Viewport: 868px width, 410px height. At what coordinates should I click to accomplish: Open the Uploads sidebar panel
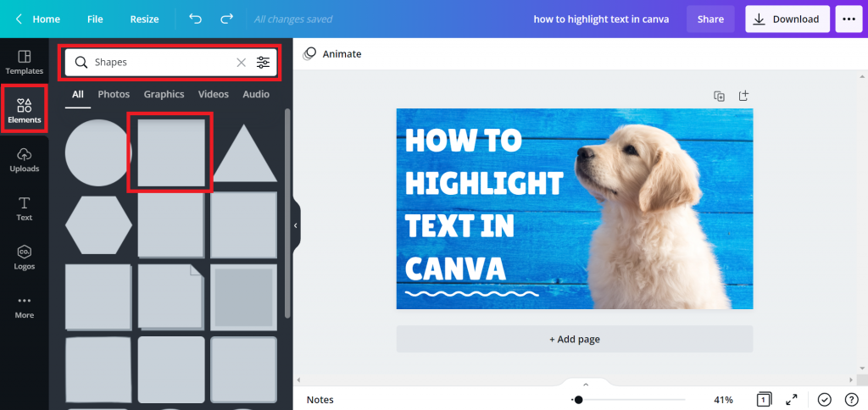tap(25, 160)
